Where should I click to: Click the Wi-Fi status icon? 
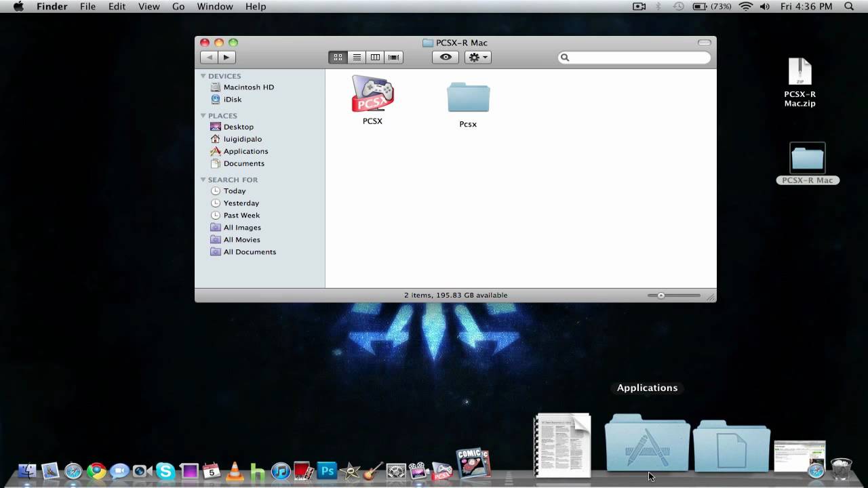click(746, 7)
